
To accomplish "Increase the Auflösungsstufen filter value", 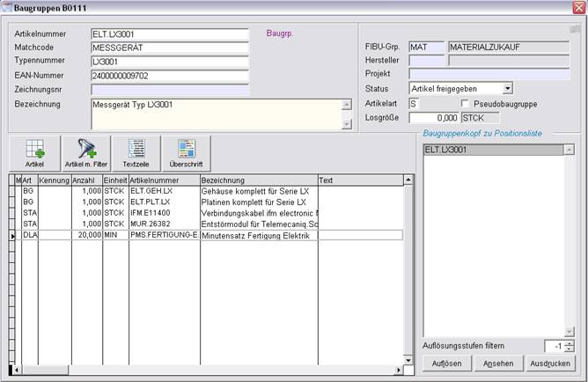I will coord(569,342).
